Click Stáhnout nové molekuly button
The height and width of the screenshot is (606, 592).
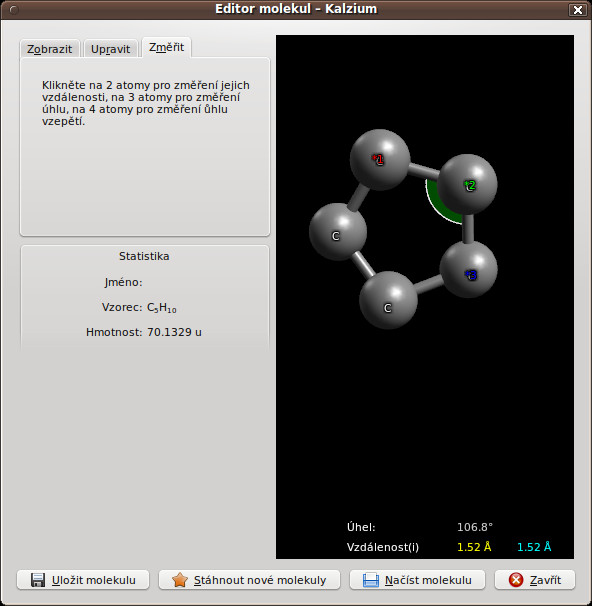(x=249, y=580)
